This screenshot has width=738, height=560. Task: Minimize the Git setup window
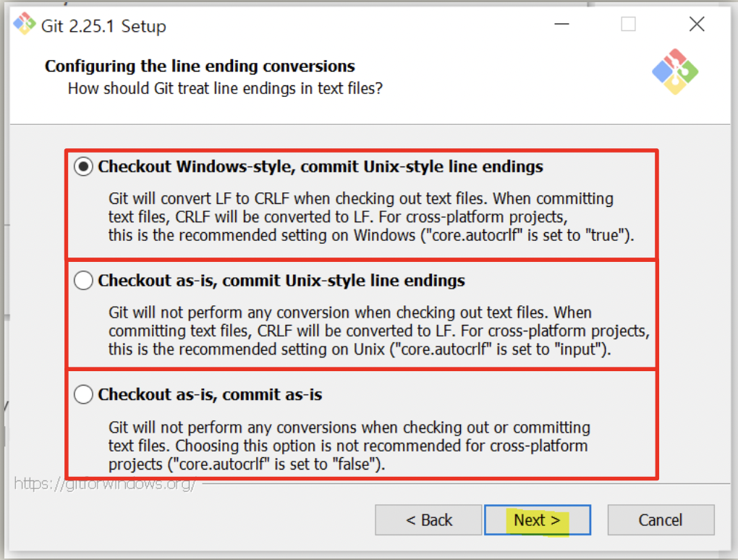point(561,24)
